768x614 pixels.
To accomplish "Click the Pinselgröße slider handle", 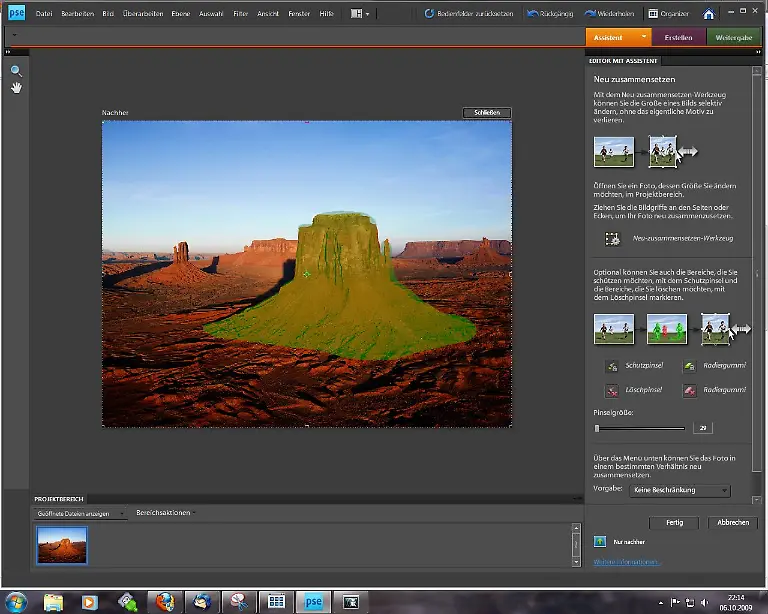I will [x=597, y=428].
